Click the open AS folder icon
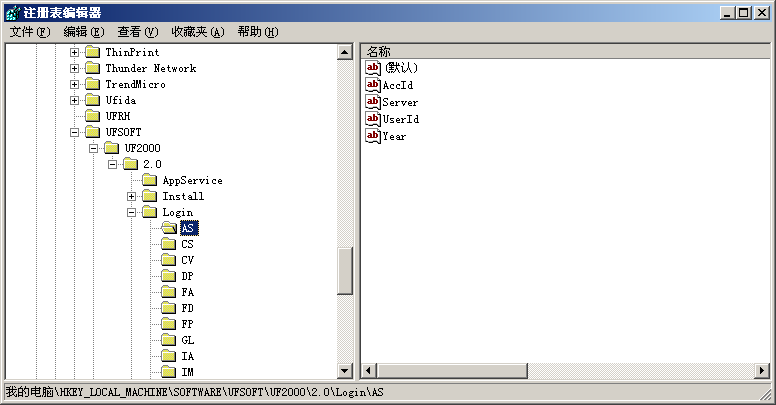The width and height of the screenshot is (776, 405). [x=169, y=228]
